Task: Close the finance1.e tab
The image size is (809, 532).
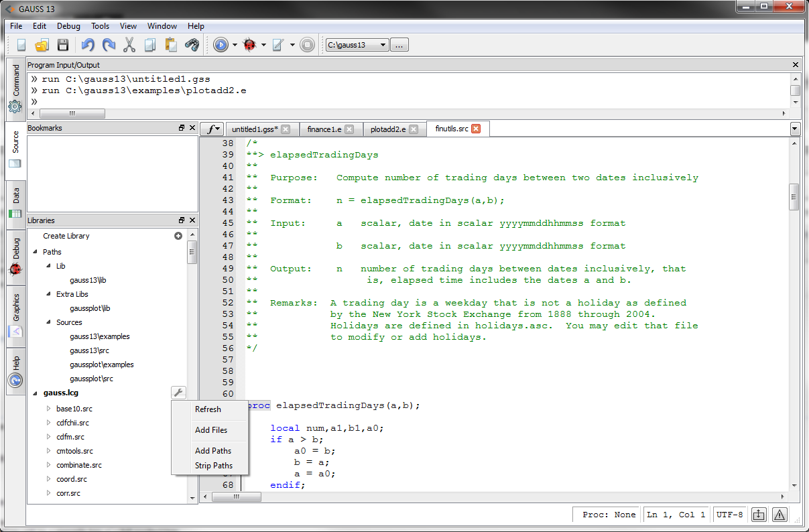Action: pyautogui.click(x=351, y=129)
